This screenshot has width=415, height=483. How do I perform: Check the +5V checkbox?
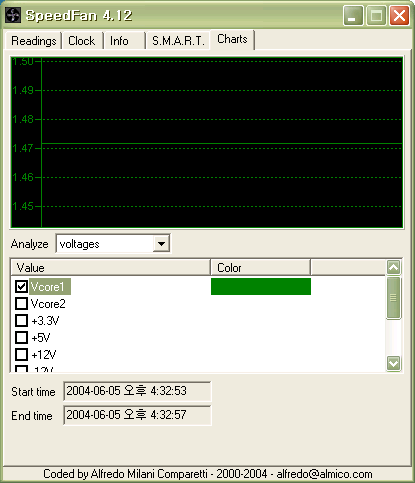point(21,337)
